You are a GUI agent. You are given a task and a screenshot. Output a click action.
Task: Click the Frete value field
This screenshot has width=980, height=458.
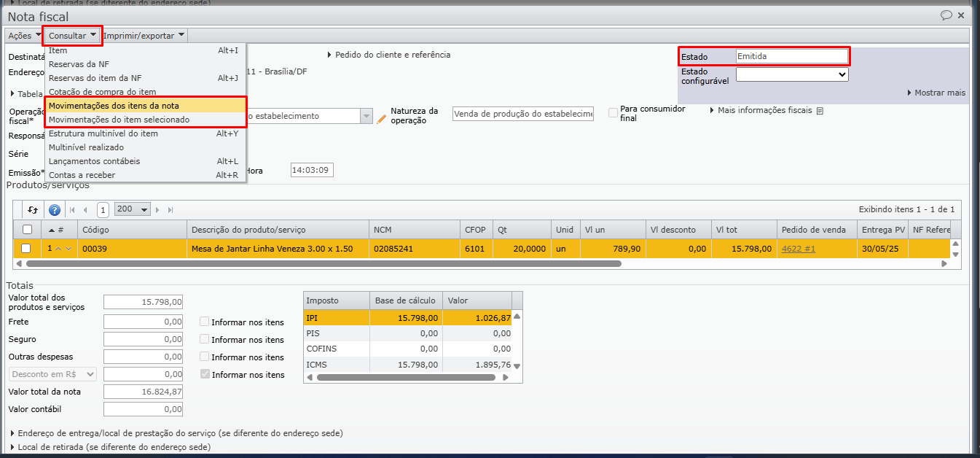pyautogui.click(x=143, y=322)
